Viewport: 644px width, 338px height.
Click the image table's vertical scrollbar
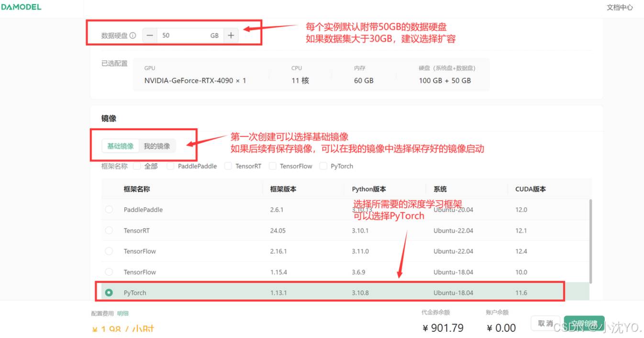click(x=590, y=241)
